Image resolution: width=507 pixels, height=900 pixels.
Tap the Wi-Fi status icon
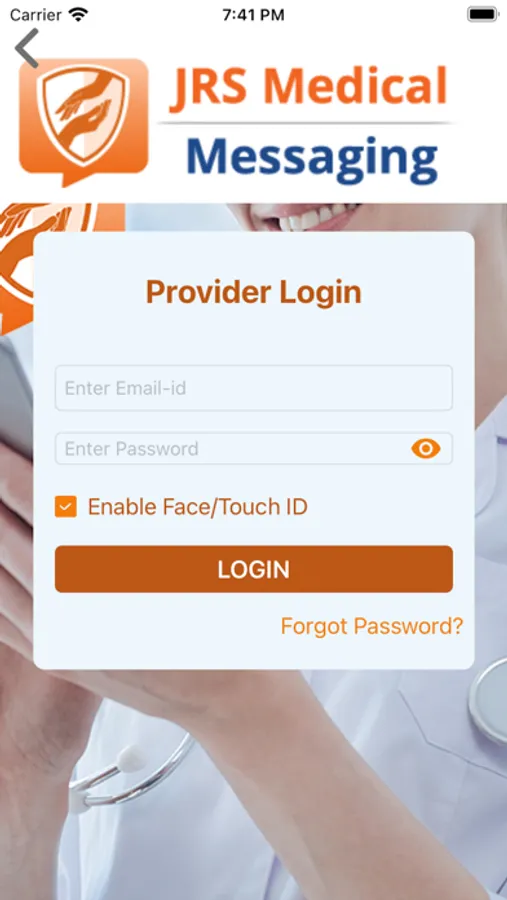point(77,14)
